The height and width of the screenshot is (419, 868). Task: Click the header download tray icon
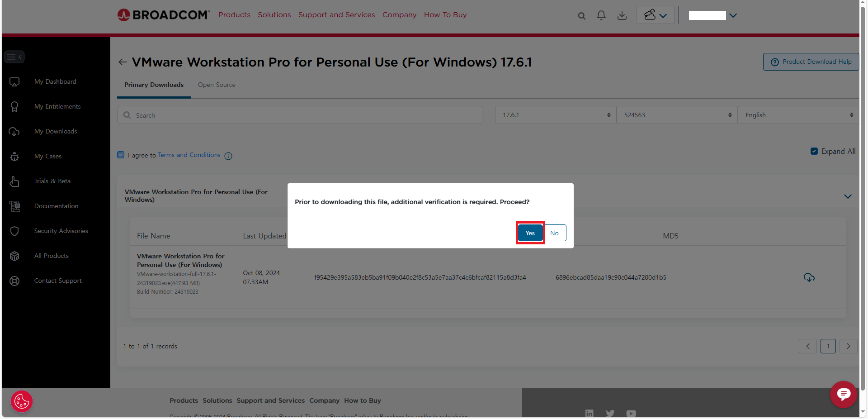pos(622,15)
